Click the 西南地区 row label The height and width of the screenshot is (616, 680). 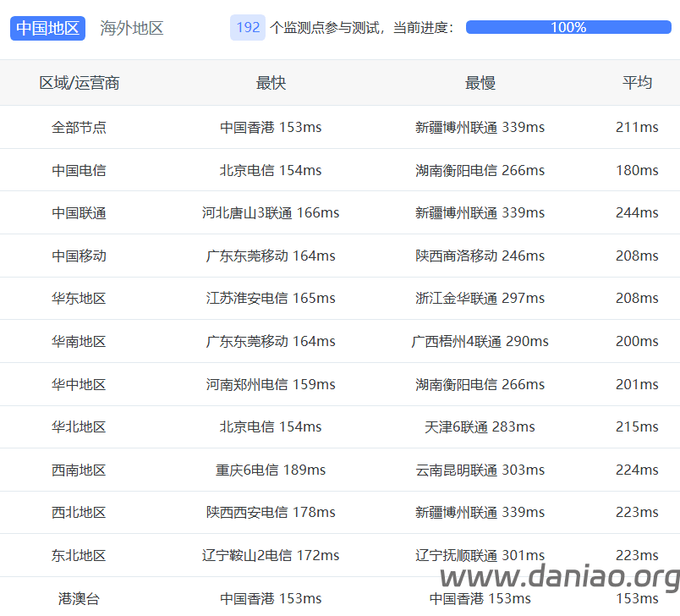[x=79, y=470]
